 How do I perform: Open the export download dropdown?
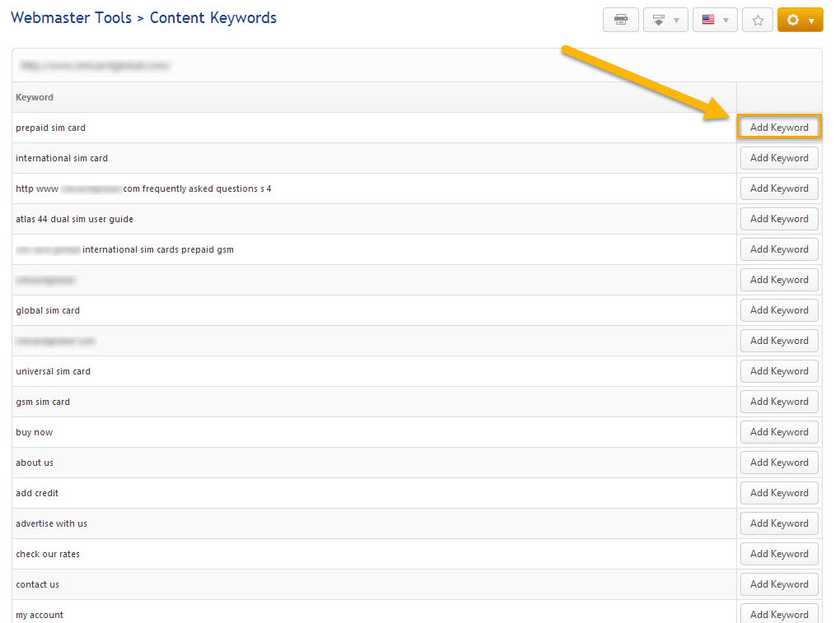click(665, 20)
